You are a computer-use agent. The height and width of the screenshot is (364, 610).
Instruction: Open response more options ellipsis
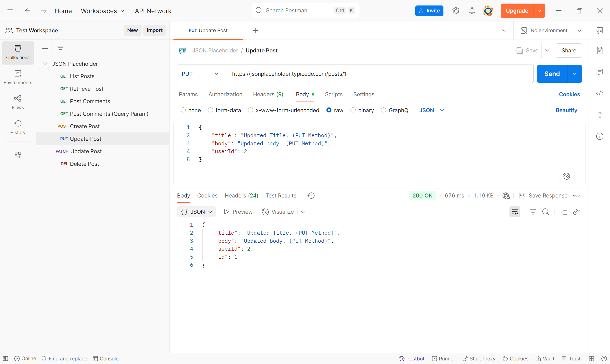click(x=576, y=196)
